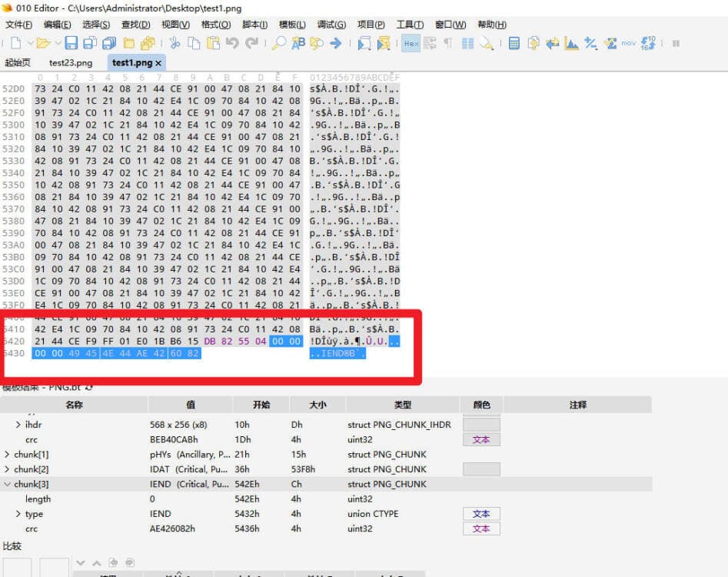Collapse the chunk[3] IEND node
The height and width of the screenshot is (577, 728).
click(x=8, y=485)
